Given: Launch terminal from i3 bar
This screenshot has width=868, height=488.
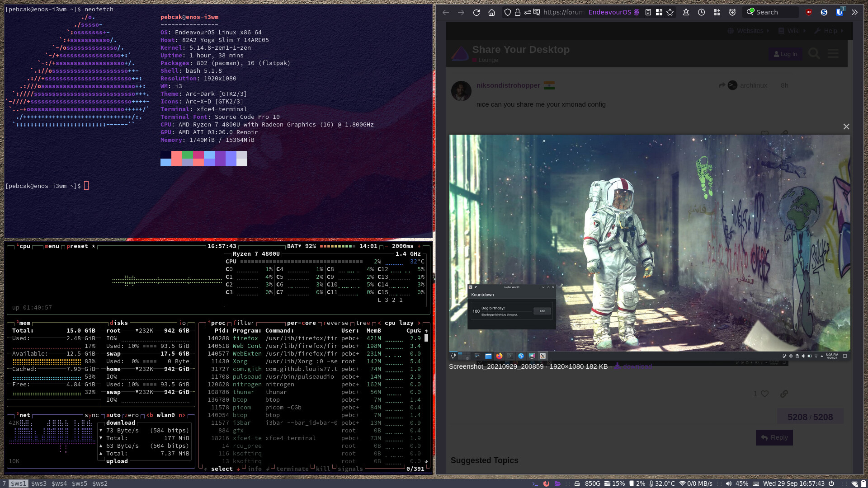Looking at the screenshot, I should tap(535, 483).
